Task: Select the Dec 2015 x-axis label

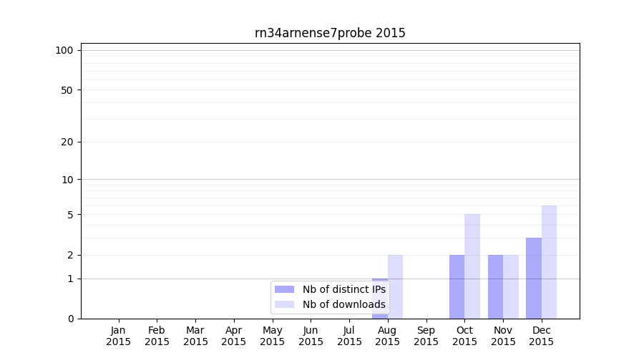Action: coord(541,336)
